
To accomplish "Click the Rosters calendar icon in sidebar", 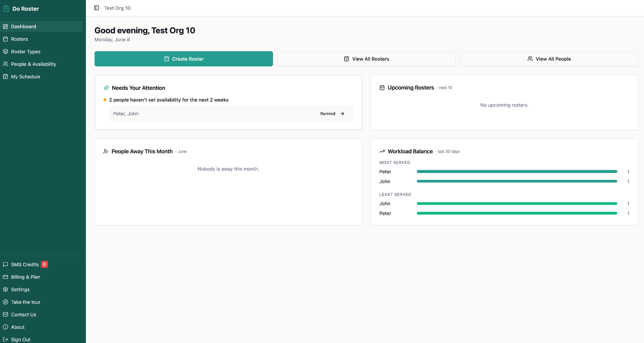I will [x=5, y=39].
